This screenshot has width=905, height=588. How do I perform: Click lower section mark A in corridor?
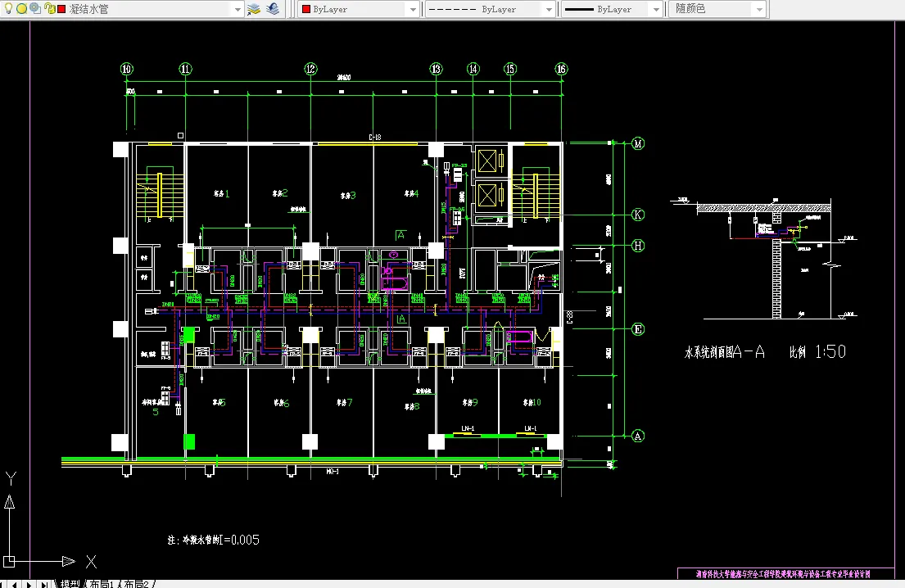tap(401, 319)
